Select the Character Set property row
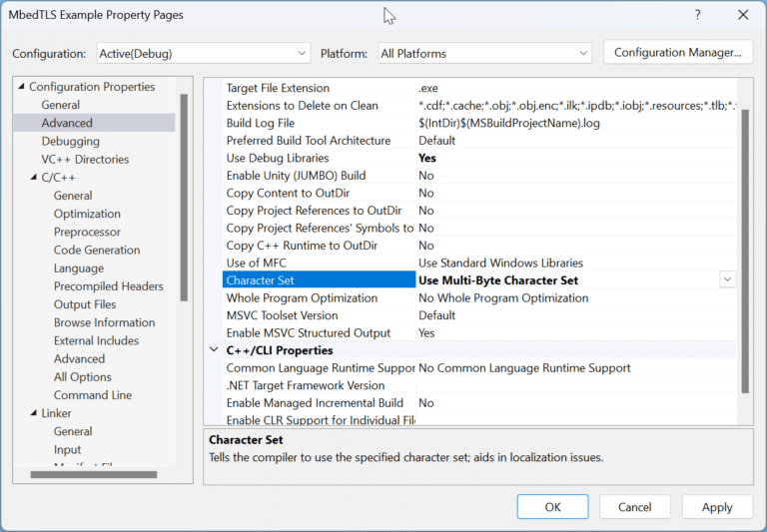 tap(319, 280)
